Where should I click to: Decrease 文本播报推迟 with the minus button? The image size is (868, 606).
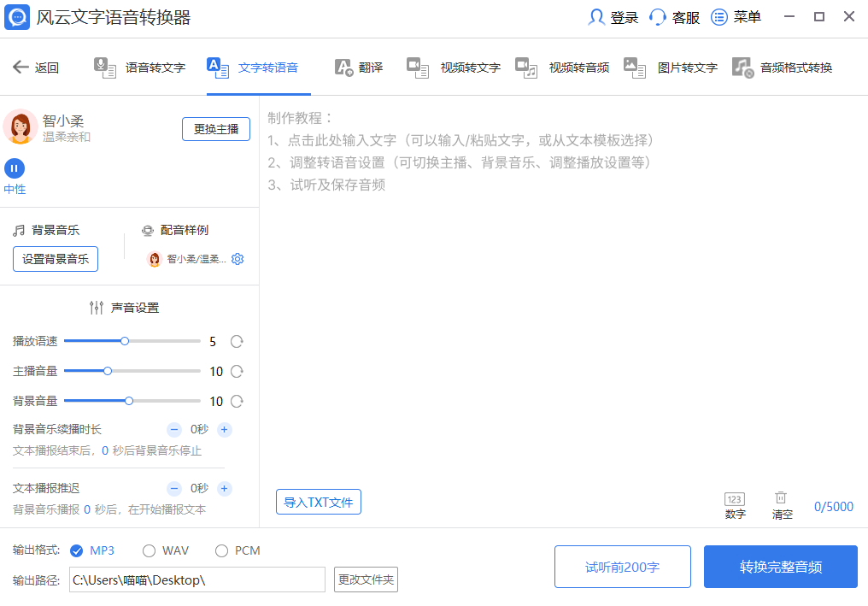pyautogui.click(x=174, y=488)
